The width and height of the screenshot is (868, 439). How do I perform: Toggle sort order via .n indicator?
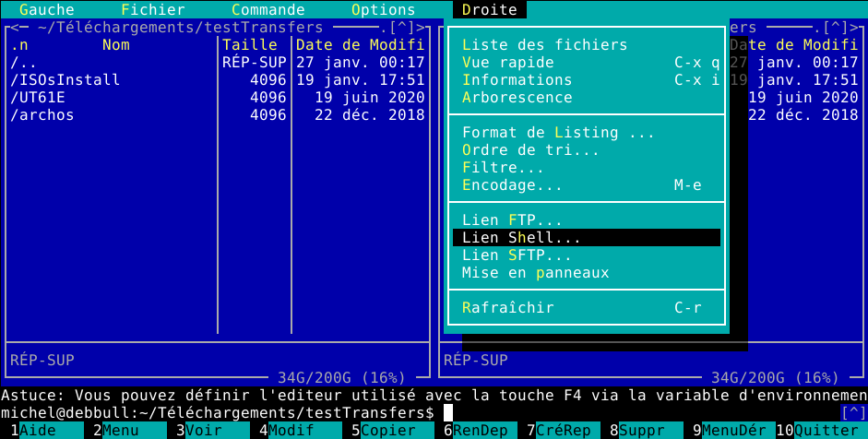pos(18,45)
